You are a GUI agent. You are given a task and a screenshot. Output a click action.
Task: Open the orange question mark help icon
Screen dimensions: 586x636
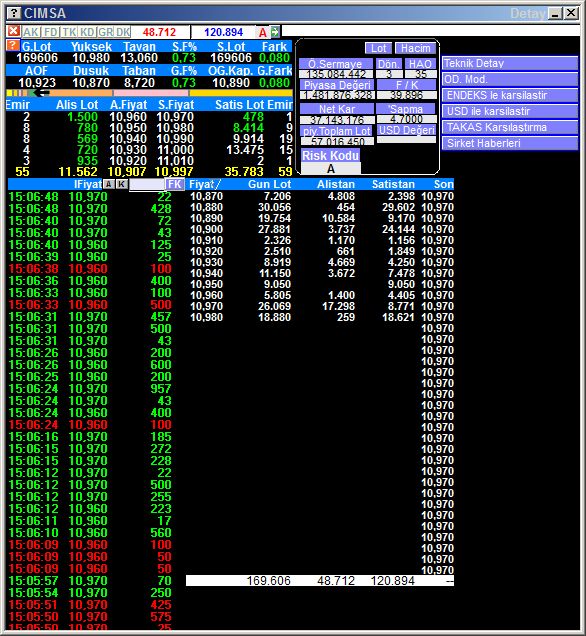coord(13,45)
